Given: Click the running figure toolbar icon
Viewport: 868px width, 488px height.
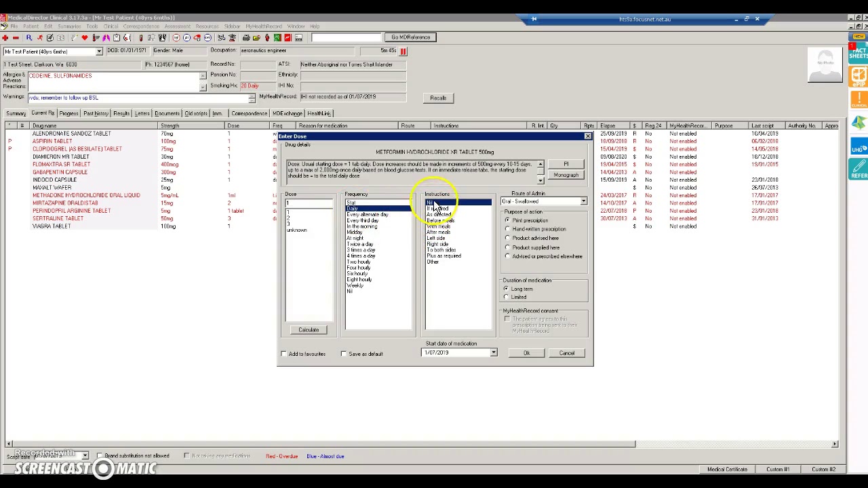Looking at the screenshot, I should 39,37.
